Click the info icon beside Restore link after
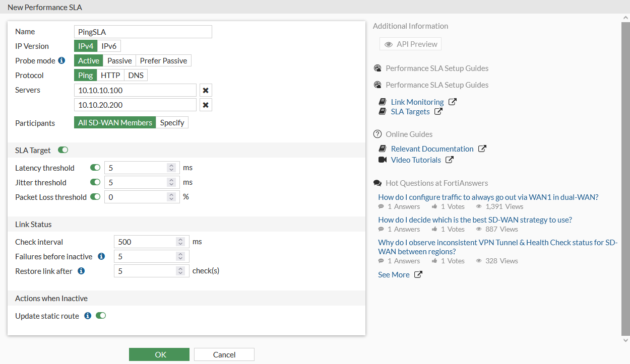This screenshot has width=630, height=364. click(x=81, y=271)
